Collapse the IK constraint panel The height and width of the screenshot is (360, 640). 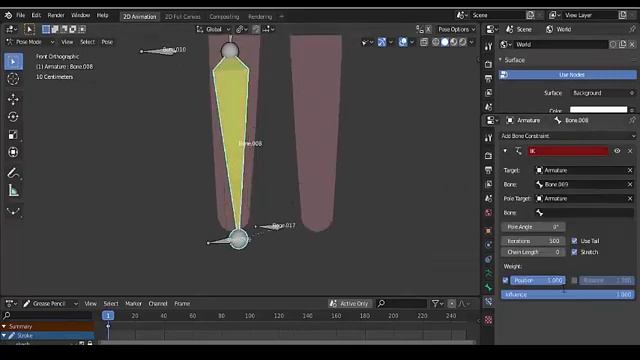tap(505, 151)
